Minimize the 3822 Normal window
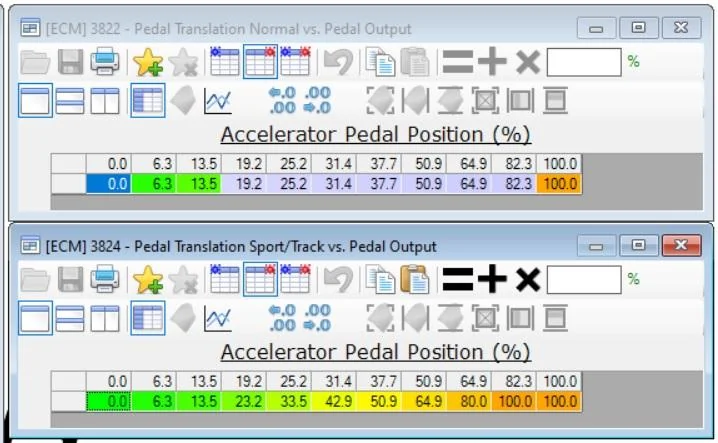The width and height of the screenshot is (718, 443). 596,28
